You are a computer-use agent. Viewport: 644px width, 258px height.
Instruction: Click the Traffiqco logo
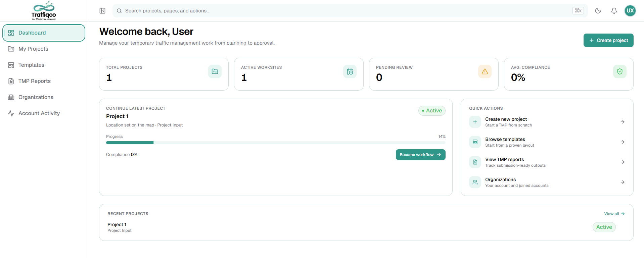pyautogui.click(x=44, y=11)
